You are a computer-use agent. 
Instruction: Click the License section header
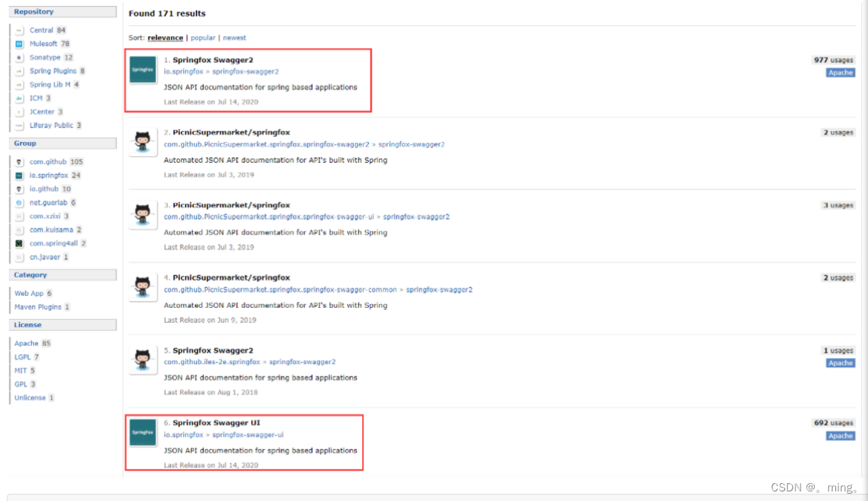coord(63,325)
